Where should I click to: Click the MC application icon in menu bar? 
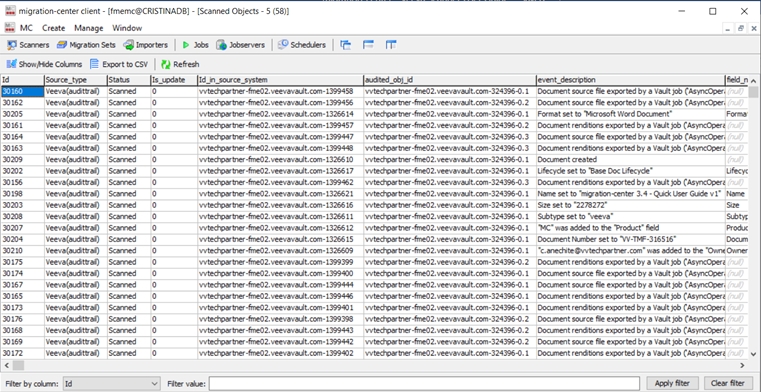(x=10, y=28)
